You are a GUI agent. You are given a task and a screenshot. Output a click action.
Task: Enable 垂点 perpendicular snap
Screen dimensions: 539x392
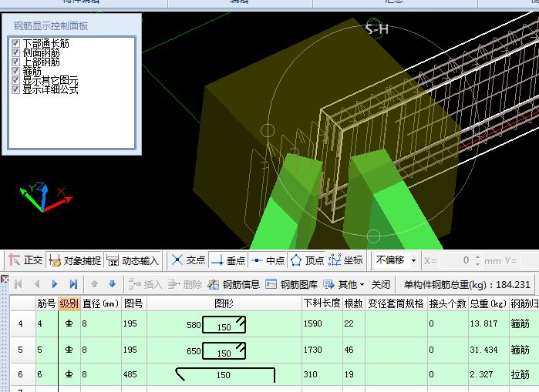228,260
